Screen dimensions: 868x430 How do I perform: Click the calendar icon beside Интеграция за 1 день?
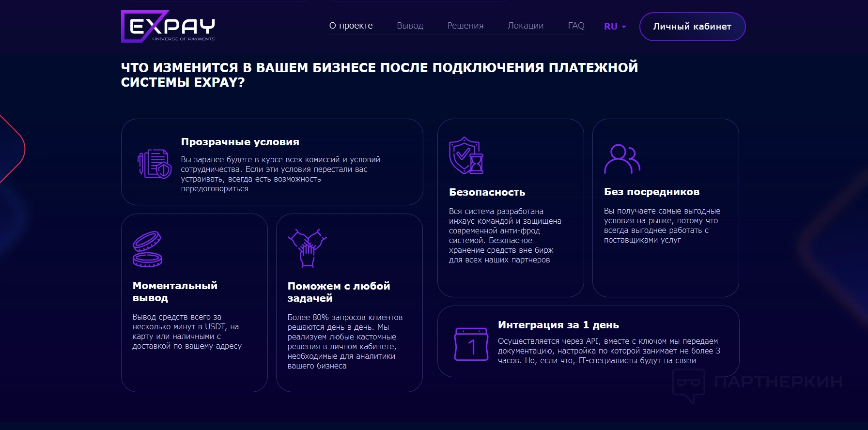[471, 344]
